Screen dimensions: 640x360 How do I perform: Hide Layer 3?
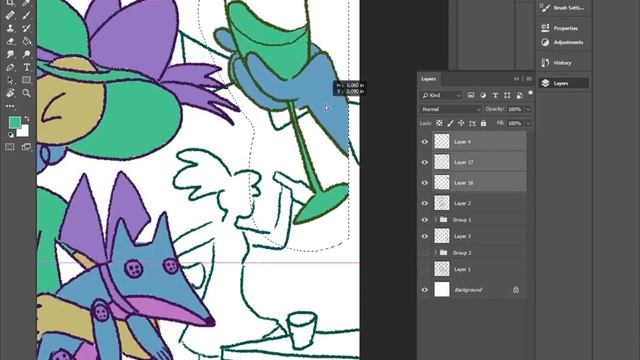[424, 236]
